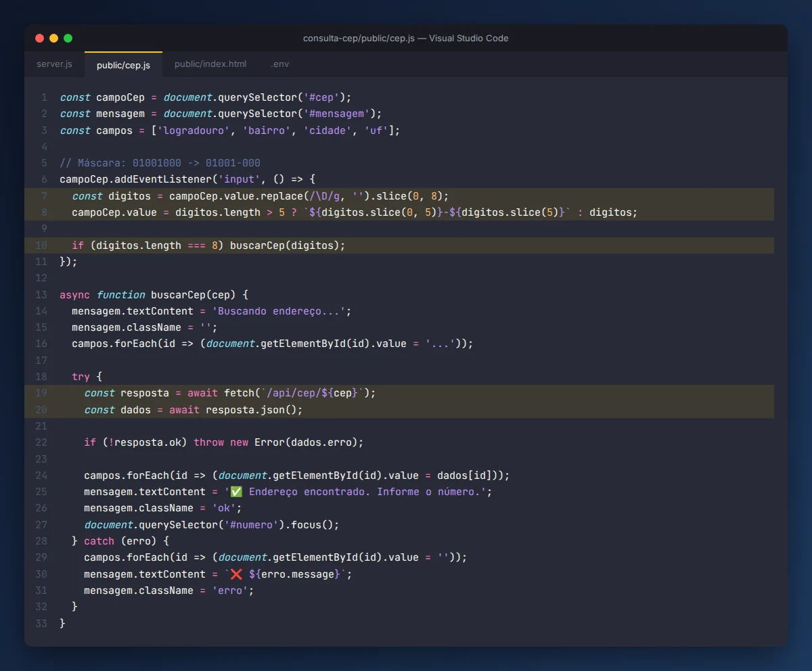Viewport: 812px width, 671px height.
Task: Click the 'cidade' string in campos array
Action: [328, 131]
